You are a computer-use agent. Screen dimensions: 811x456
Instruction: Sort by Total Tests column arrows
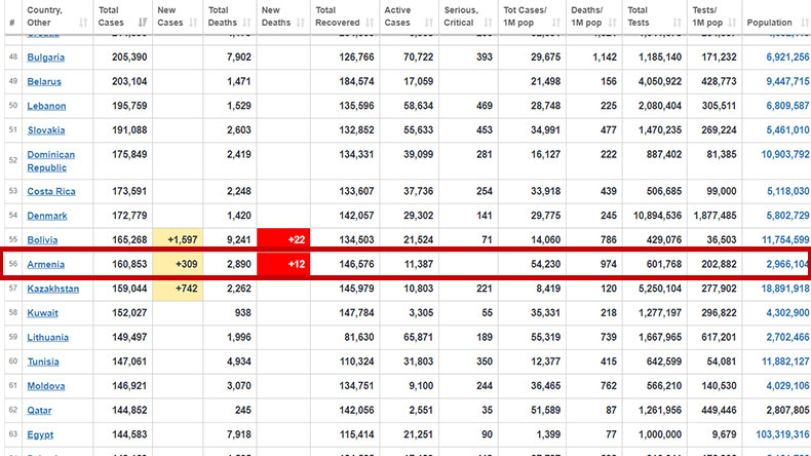click(x=677, y=23)
